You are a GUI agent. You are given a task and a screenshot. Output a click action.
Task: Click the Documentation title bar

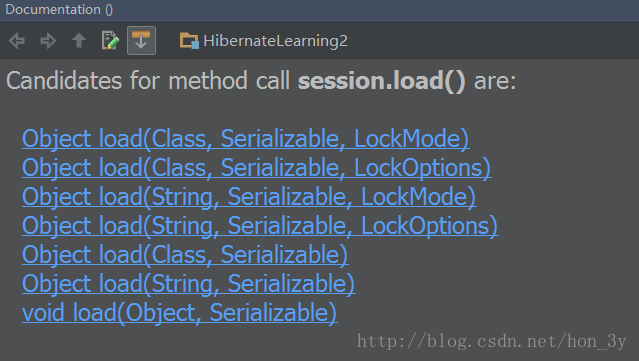tap(320, 10)
